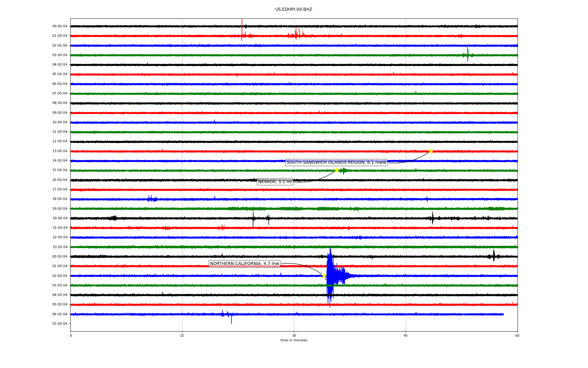Click the Northern California event star marker
The width and height of the screenshot is (588, 368).
pos(324,276)
